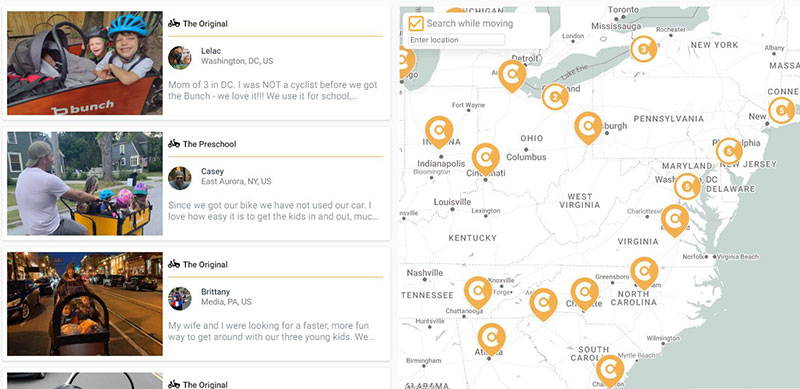Viewport: 800px width, 389px height.
Task: Click The Preschool bike model label
Action: [x=210, y=144]
